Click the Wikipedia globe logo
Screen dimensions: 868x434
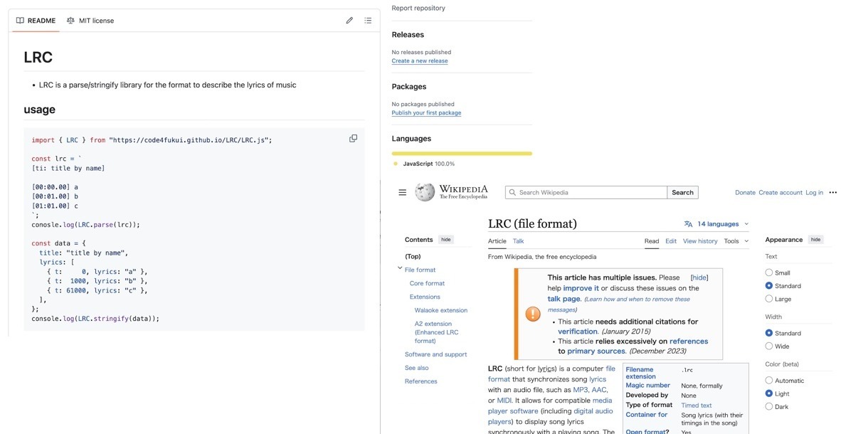coord(425,192)
